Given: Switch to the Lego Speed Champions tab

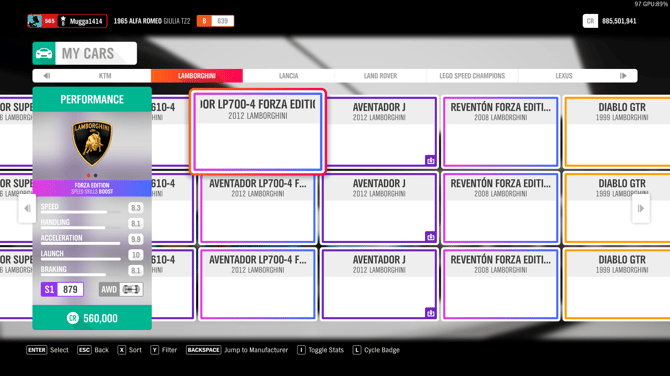Looking at the screenshot, I should (x=472, y=76).
